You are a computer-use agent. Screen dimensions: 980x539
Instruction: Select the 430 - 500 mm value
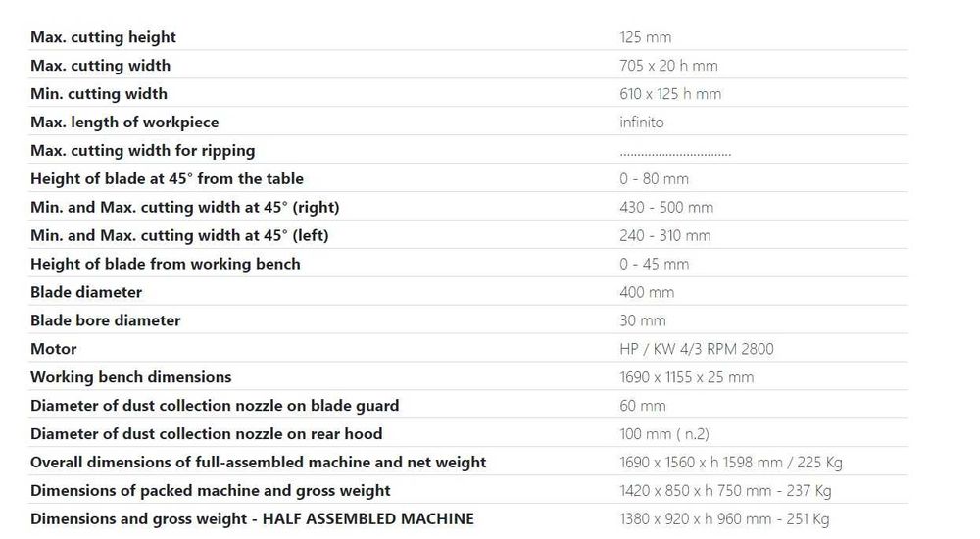[x=666, y=208]
